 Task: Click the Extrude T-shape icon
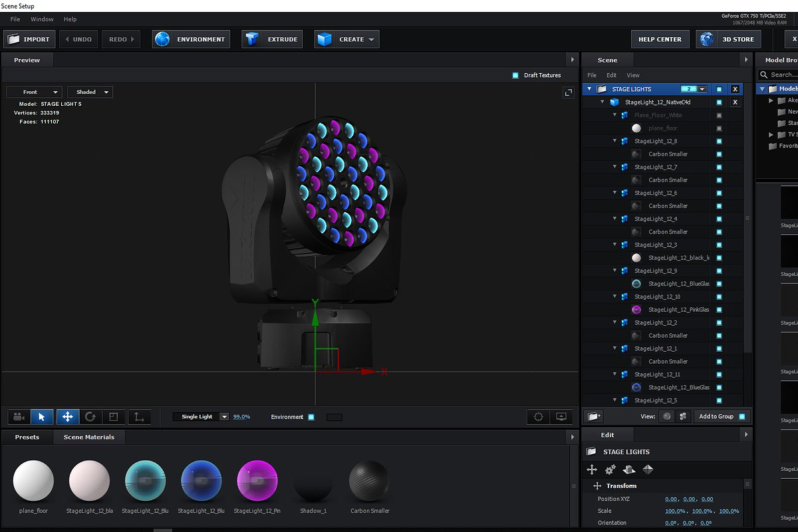coord(252,39)
